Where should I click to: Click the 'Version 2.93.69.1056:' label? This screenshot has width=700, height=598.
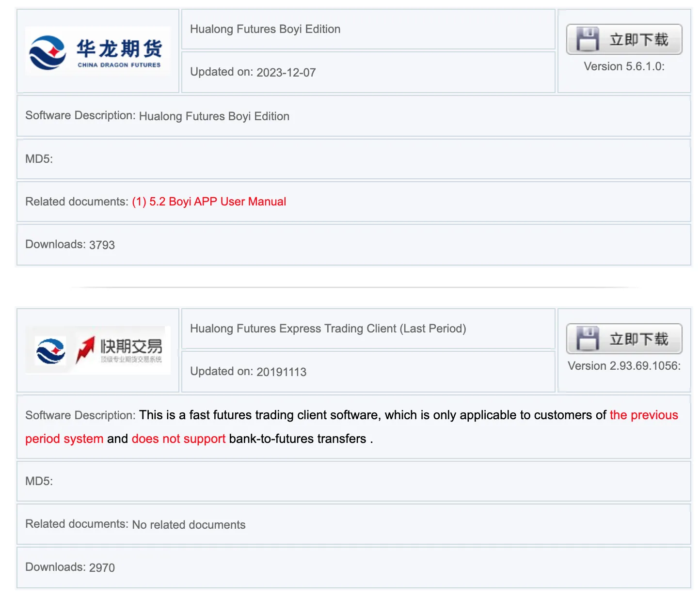624,366
